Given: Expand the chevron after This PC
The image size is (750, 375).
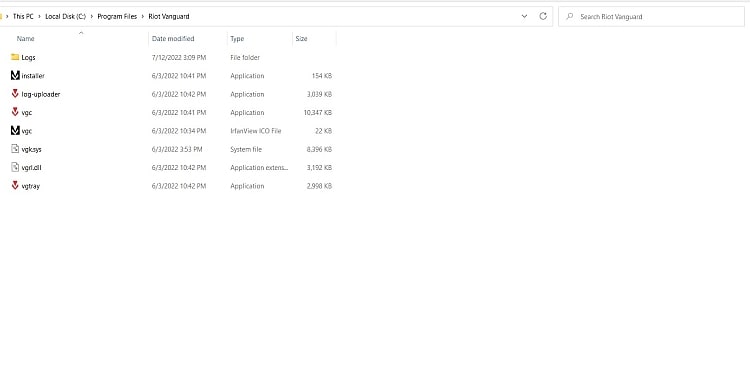Looking at the screenshot, I should (x=40, y=16).
